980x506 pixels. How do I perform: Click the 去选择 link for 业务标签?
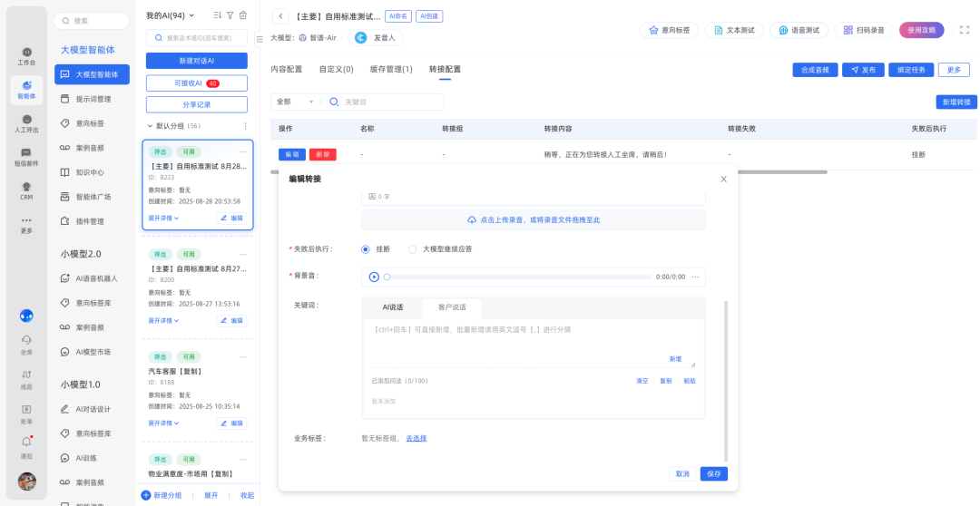[x=416, y=438]
